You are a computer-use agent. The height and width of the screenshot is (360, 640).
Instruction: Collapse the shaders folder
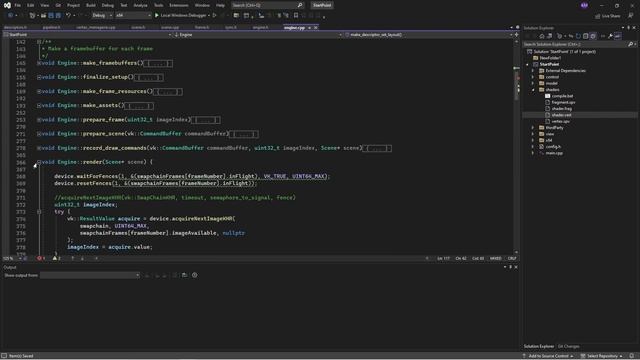[x=532, y=90]
